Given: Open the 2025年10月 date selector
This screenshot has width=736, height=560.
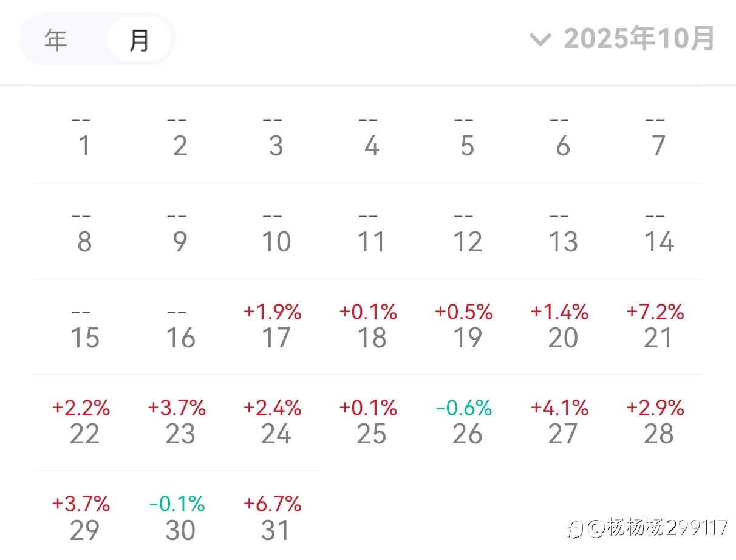Looking at the screenshot, I should tap(639, 39).
